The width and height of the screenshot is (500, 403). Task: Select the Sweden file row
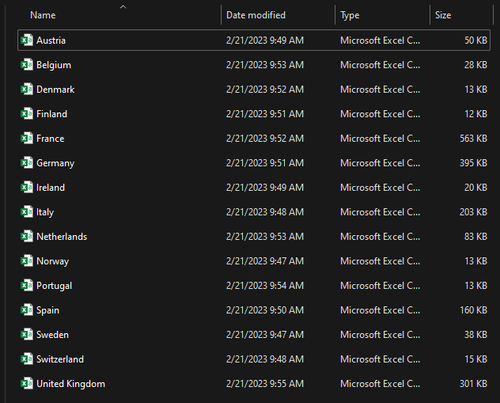tap(254, 334)
